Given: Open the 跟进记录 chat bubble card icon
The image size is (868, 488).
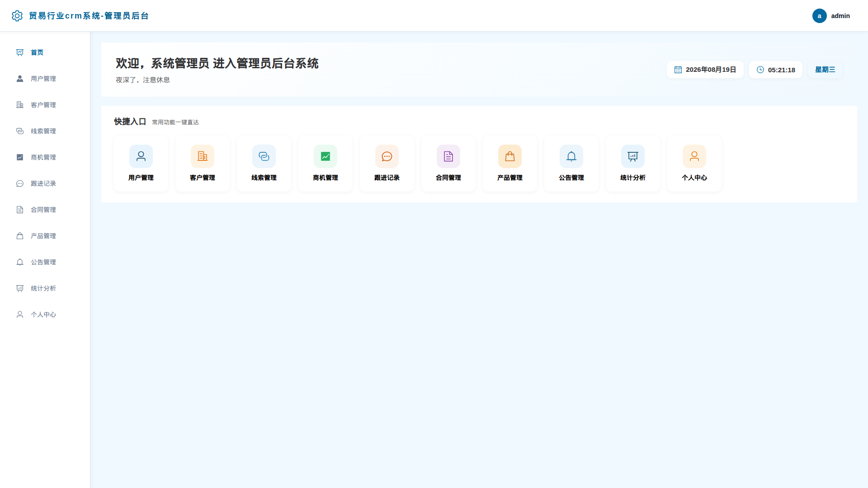Looking at the screenshot, I should pos(387,156).
